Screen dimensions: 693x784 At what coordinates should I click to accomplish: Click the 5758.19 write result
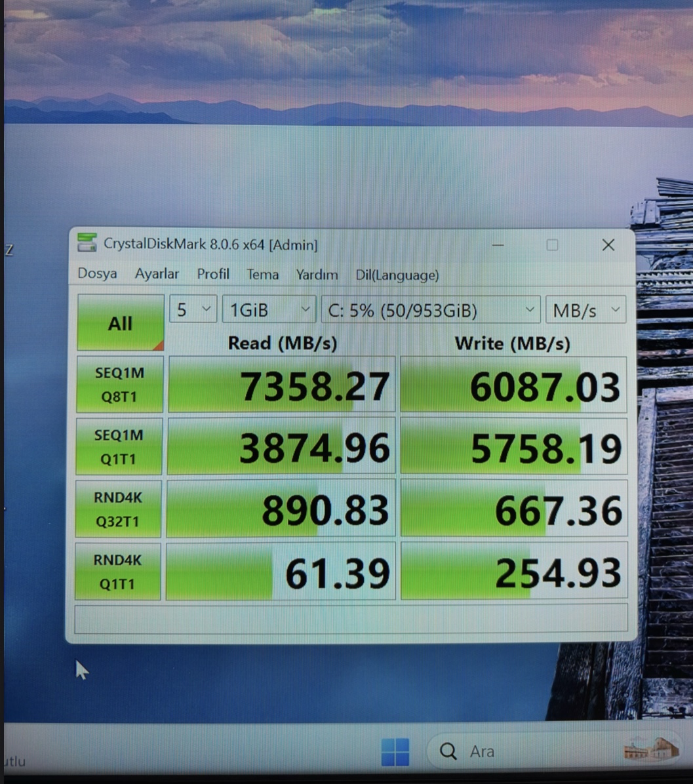click(x=513, y=447)
